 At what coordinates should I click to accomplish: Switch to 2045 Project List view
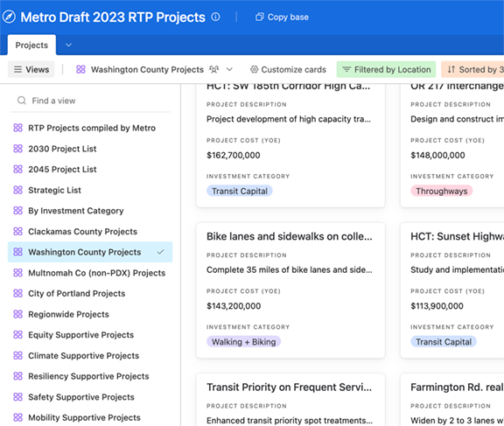(x=62, y=170)
